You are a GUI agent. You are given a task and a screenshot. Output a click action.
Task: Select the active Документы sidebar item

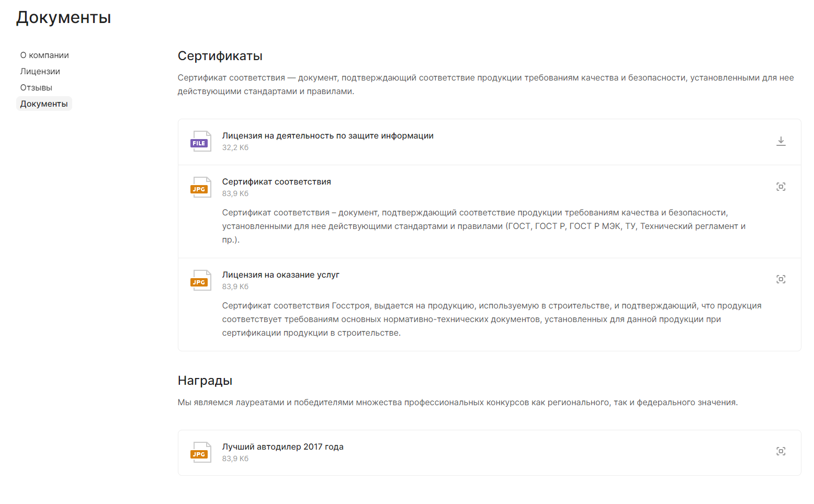[44, 104]
